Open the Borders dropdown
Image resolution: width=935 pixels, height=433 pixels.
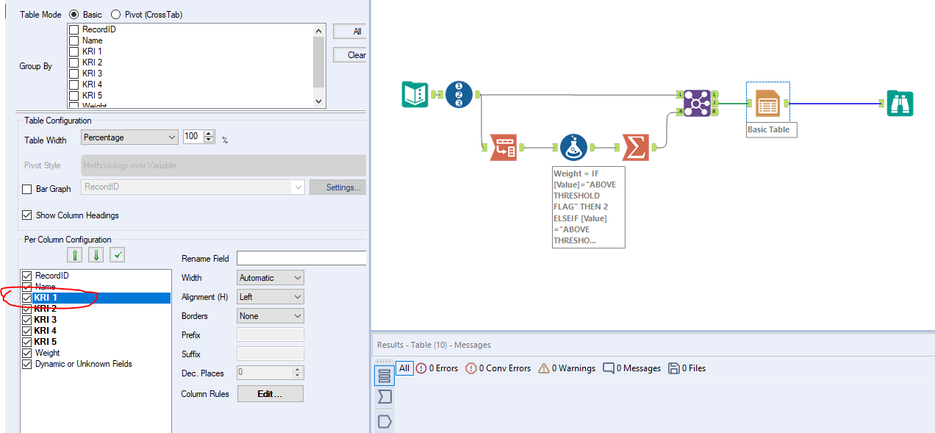[x=271, y=316]
